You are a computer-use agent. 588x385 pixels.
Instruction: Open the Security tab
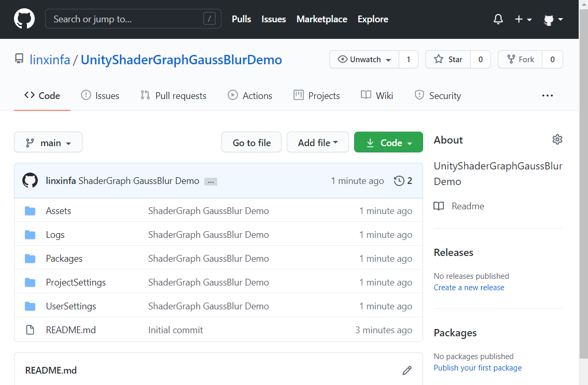438,95
